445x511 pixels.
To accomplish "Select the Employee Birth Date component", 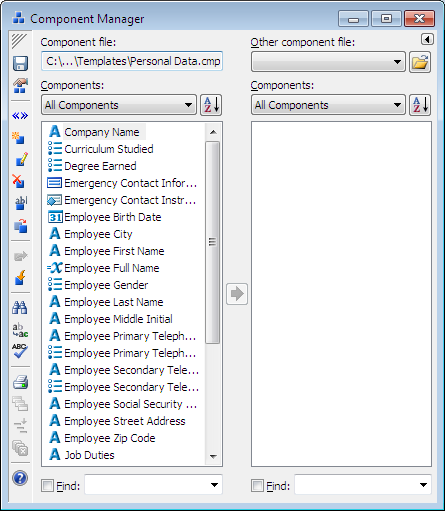I will [105, 217].
